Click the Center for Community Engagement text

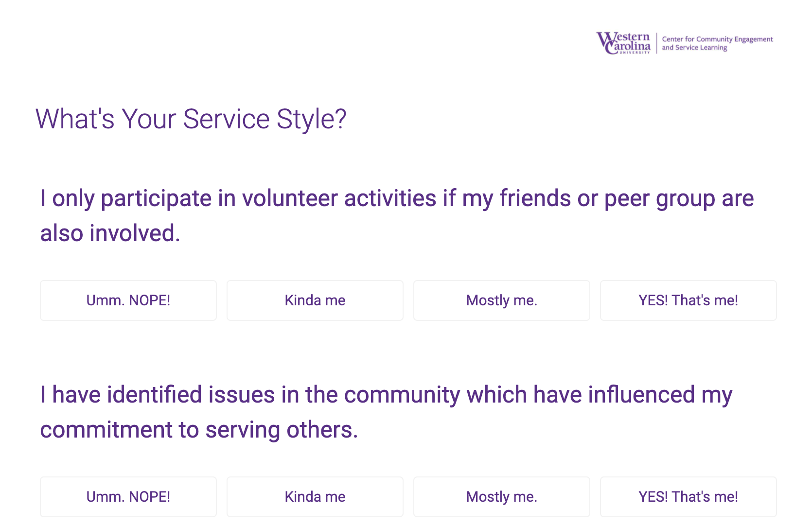point(717,39)
